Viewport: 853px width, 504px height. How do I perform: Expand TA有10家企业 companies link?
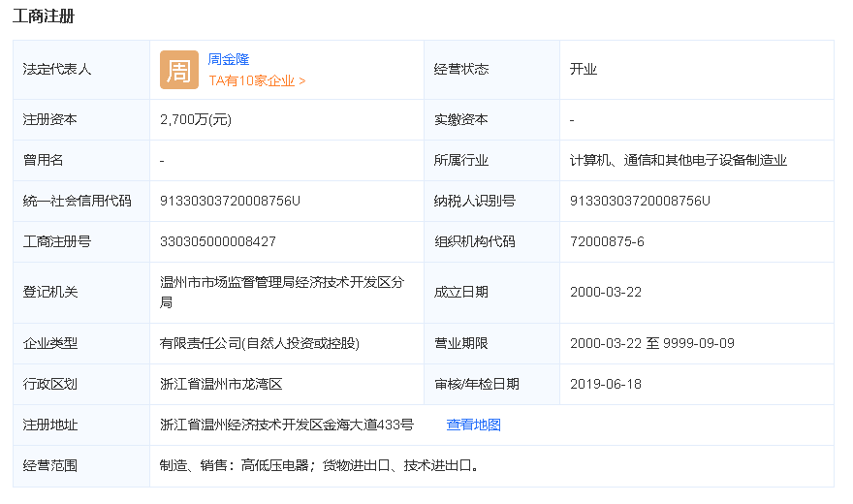[x=257, y=81]
